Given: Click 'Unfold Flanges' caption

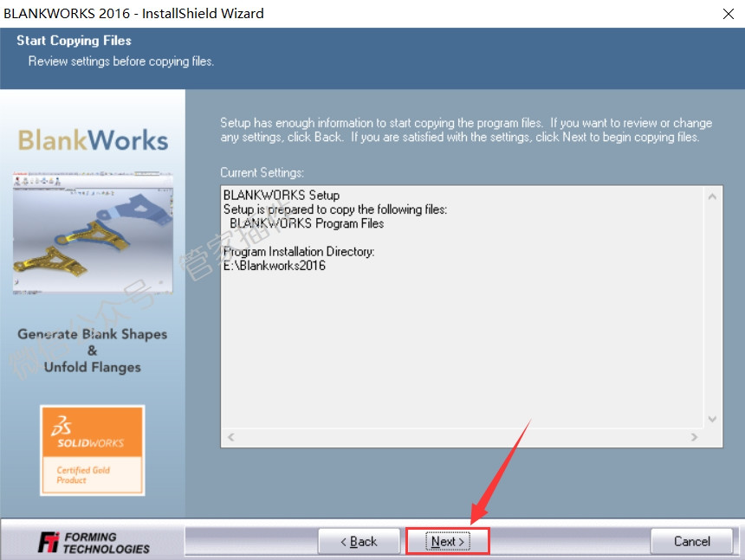Looking at the screenshot, I should pos(93,367).
